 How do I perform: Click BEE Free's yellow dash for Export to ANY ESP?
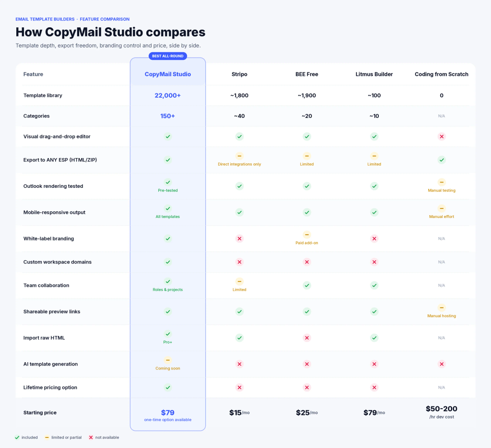point(307,156)
